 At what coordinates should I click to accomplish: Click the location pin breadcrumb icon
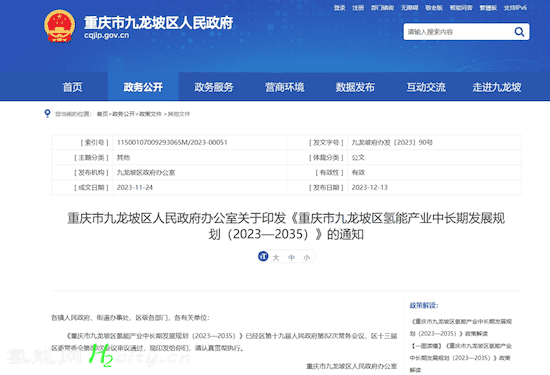point(47,114)
